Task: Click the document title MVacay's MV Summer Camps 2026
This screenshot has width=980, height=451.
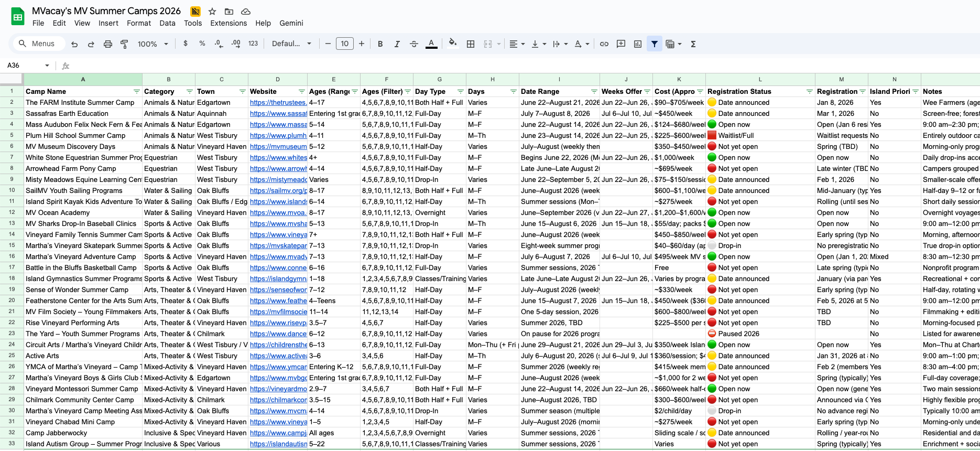Action: (106, 11)
